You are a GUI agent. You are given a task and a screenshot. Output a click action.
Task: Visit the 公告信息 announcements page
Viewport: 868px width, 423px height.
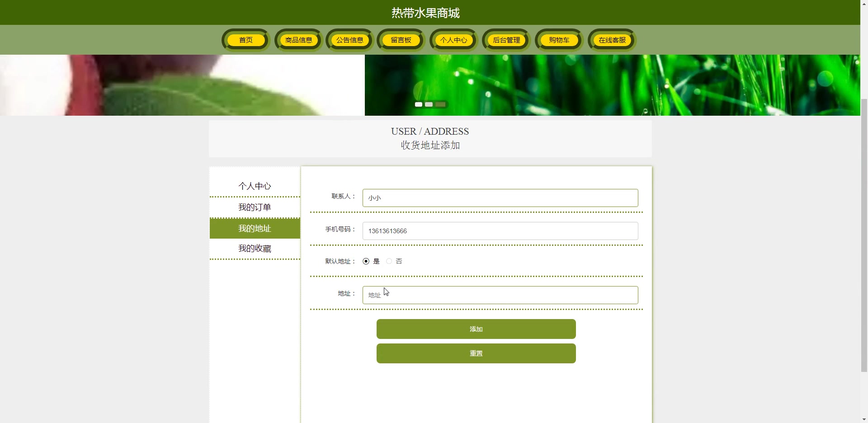(349, 40)
